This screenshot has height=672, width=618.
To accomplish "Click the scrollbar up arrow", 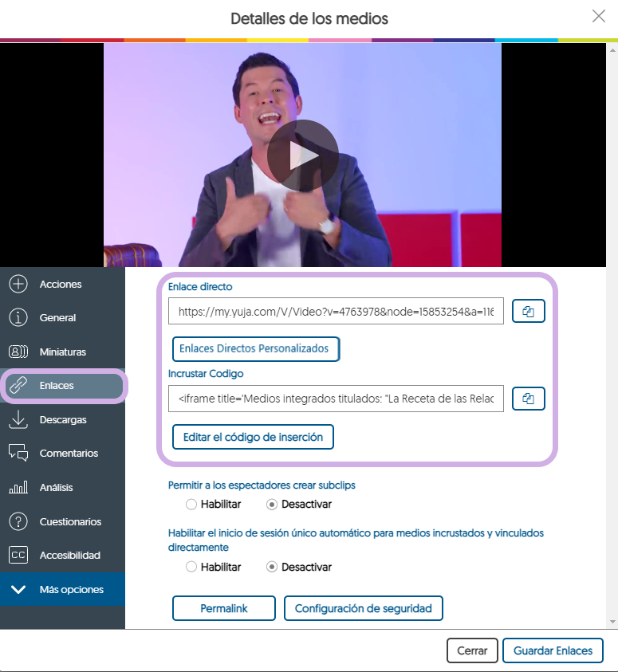I will [612, 49].
